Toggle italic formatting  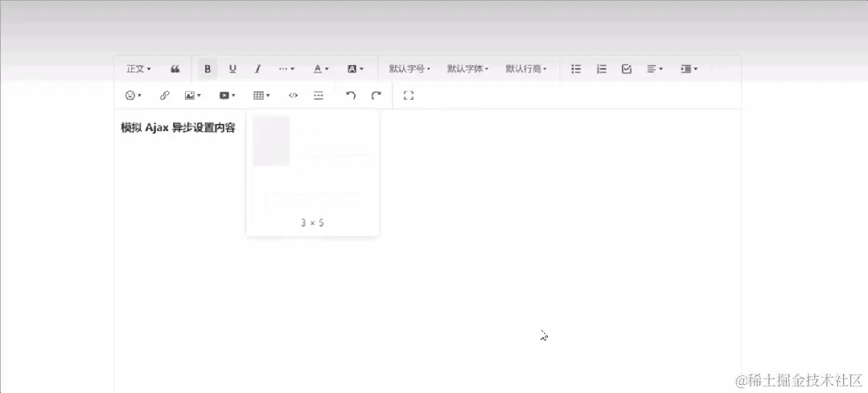[257, 68]
